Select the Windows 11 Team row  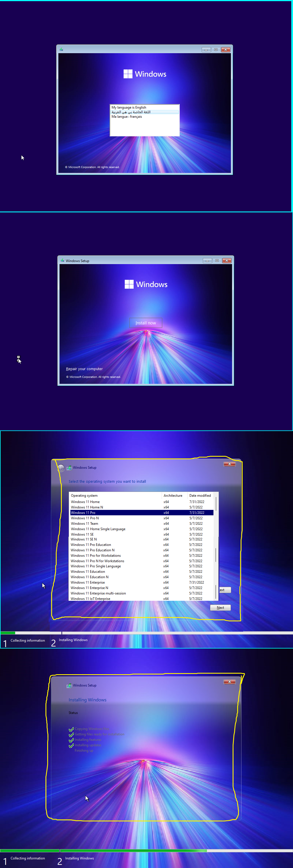[142, 524]
